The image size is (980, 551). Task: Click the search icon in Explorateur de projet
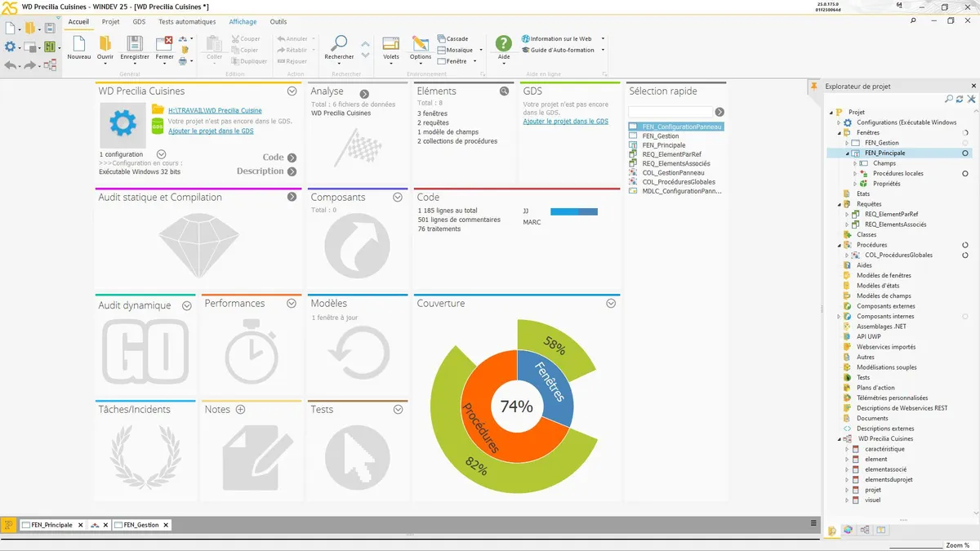[949, 99]
